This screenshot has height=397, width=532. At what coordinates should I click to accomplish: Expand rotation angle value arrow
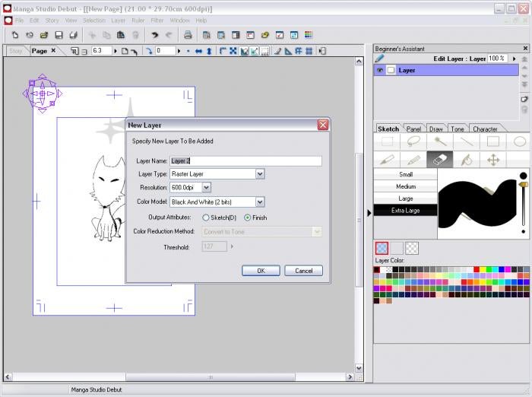[179, 51]
